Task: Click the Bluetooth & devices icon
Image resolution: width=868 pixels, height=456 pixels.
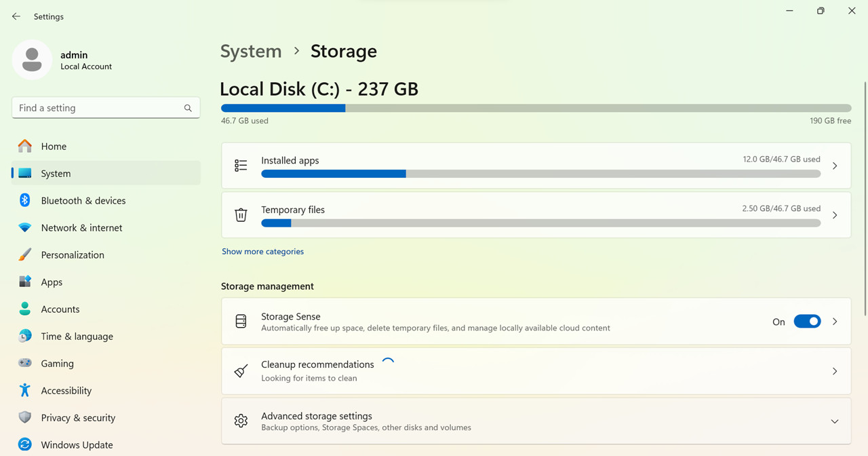Action: [x=25, y=200]
